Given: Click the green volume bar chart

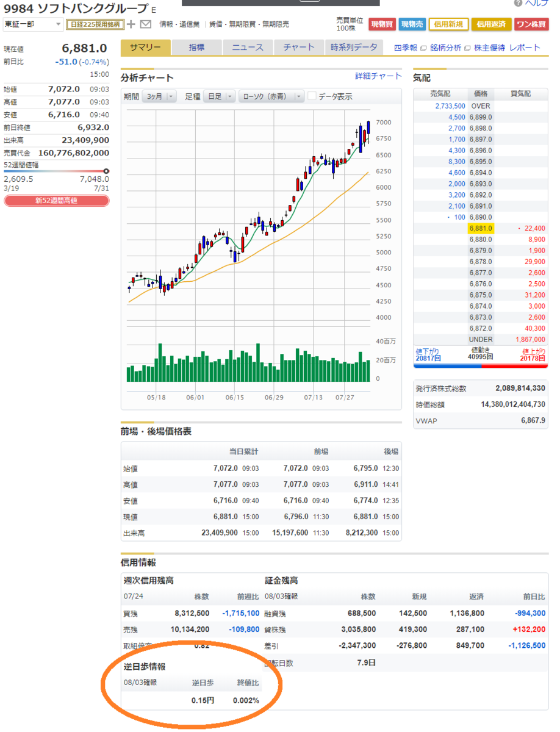Looking at the screenshot, I should pyautogui.click(x=248, y=362).
